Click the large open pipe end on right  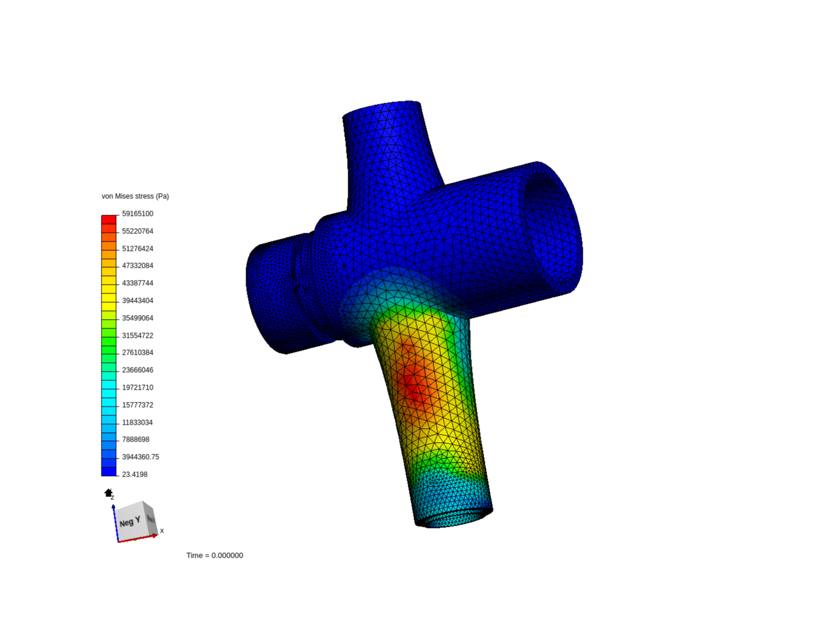coord(551,228)
